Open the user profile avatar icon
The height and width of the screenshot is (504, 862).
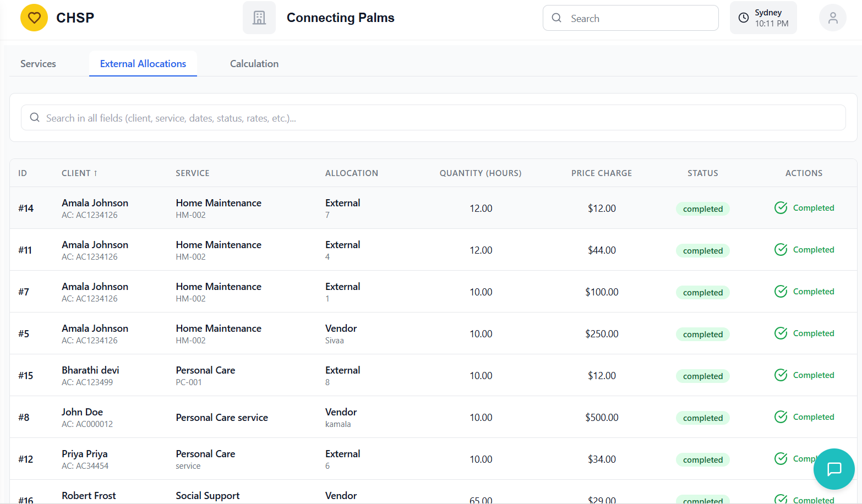832,18
